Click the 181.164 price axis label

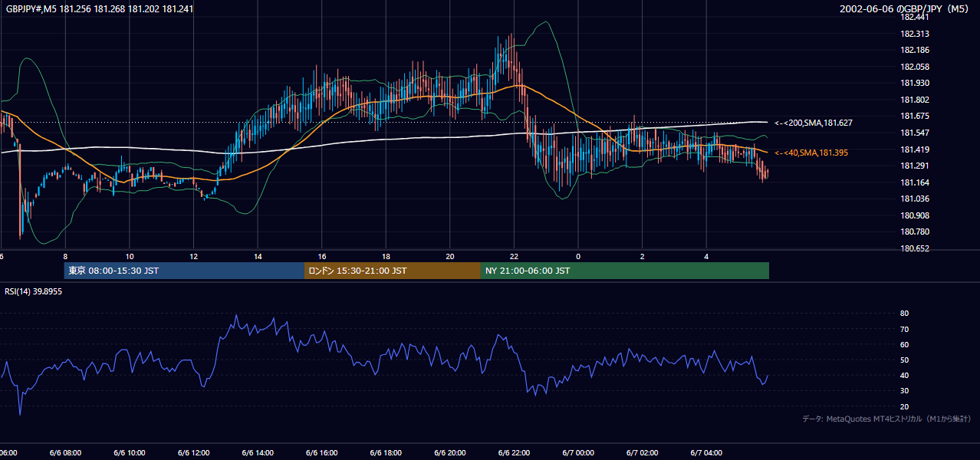pyautogui.click(x=914, y=182)
